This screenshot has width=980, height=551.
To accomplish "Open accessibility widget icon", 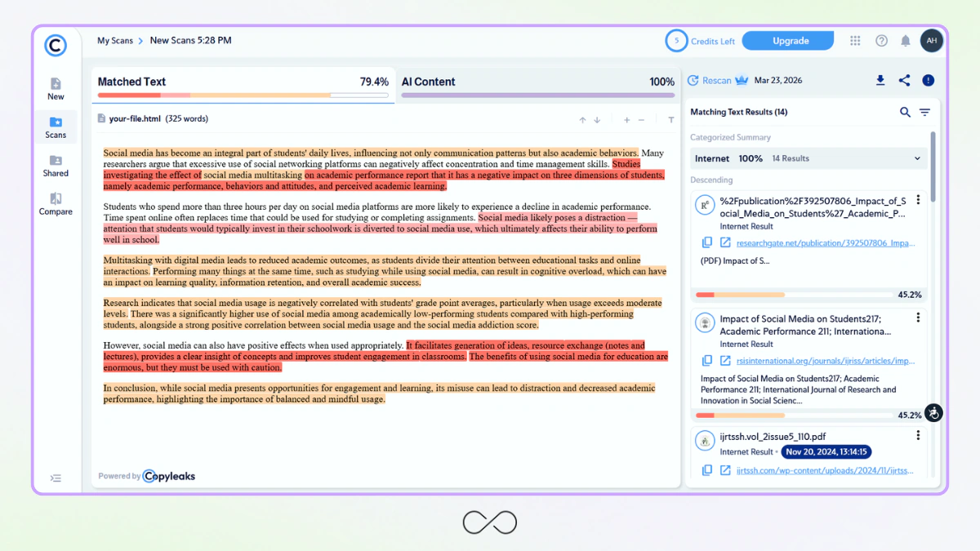I will tap(933, 413).
